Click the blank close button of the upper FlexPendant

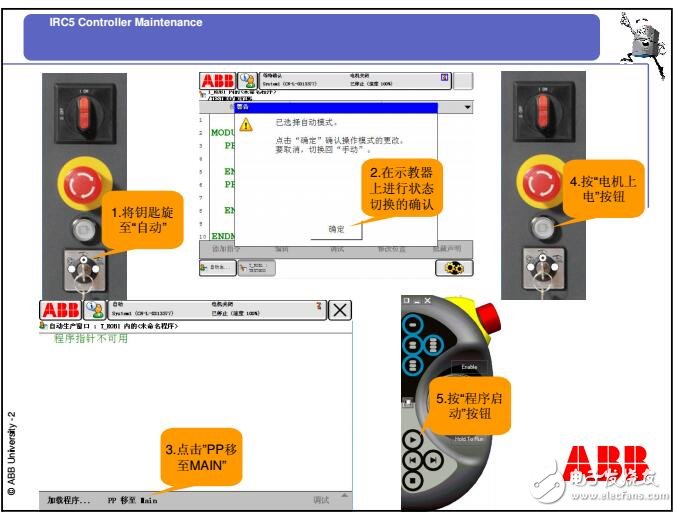(x=463, y=81)
